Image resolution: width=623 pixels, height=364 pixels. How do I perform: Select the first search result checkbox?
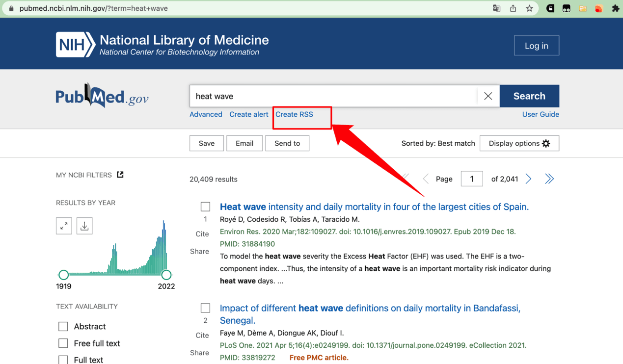205,206
